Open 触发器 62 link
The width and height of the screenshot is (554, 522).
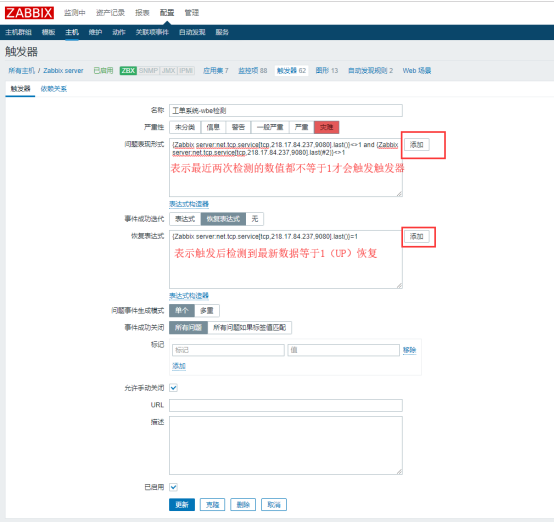291,71
